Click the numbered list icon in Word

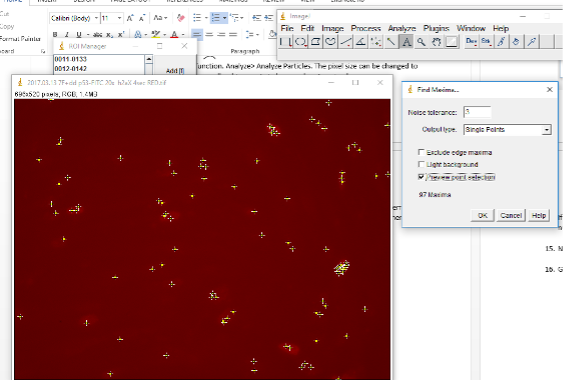(215, 18)
